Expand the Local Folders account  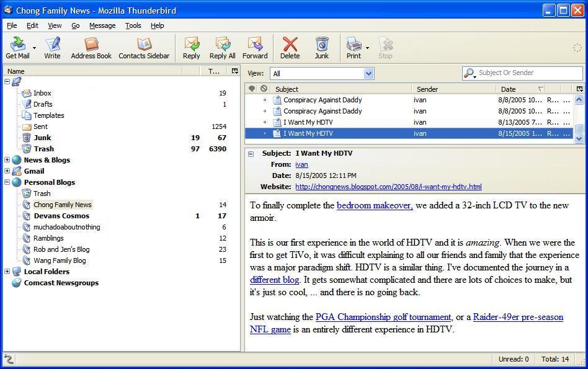click(x=7, y=272)
